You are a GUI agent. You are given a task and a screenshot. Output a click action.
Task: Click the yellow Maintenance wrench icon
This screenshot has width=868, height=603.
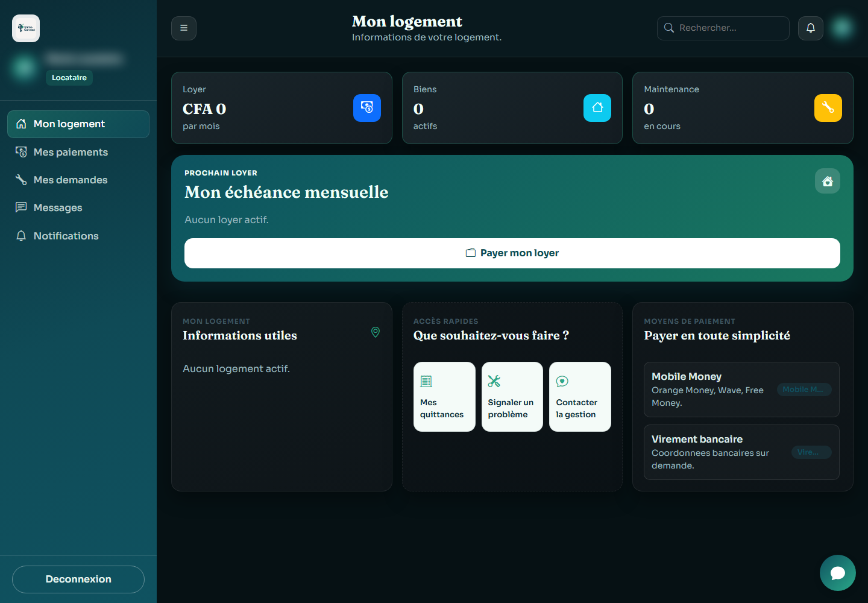click(828, 108)
